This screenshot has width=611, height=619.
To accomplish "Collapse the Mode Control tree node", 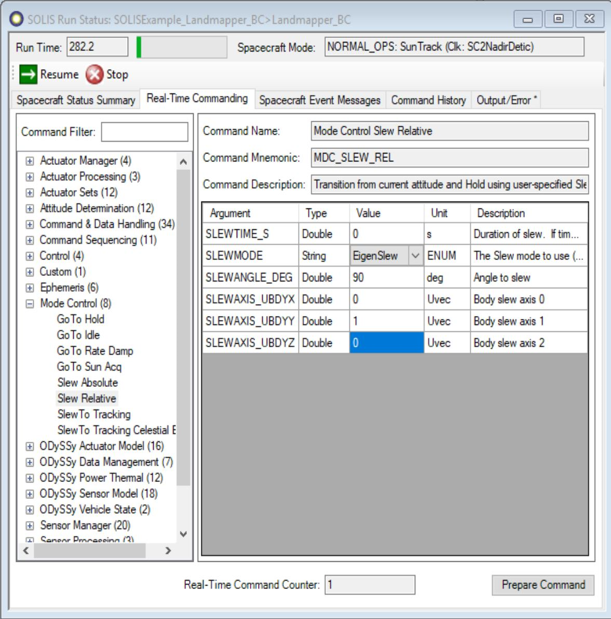I will pos(30,304).
